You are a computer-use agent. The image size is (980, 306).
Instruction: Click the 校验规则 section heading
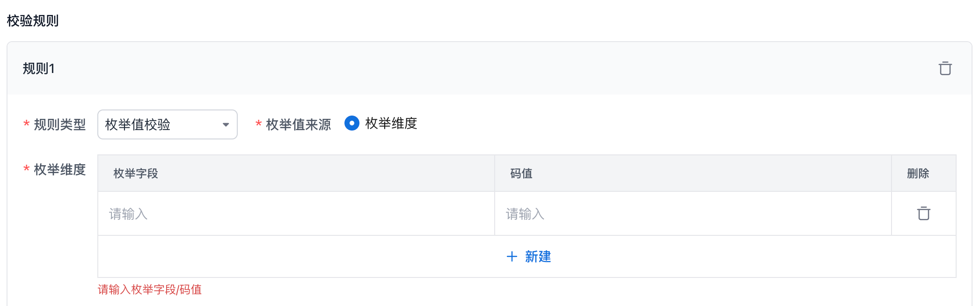coord(33,21)
